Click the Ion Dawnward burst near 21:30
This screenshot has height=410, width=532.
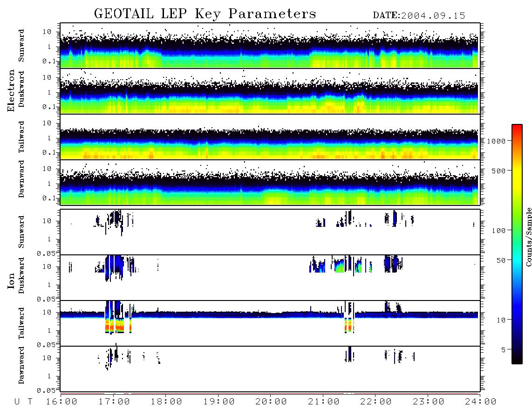[x=349, y=354]
